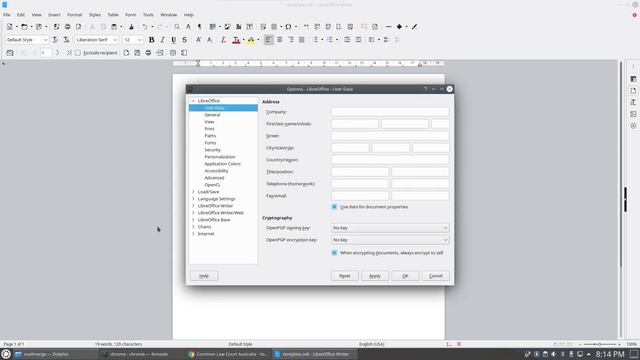Click the Print icon in standard toolbar

[x=67, y=27]
